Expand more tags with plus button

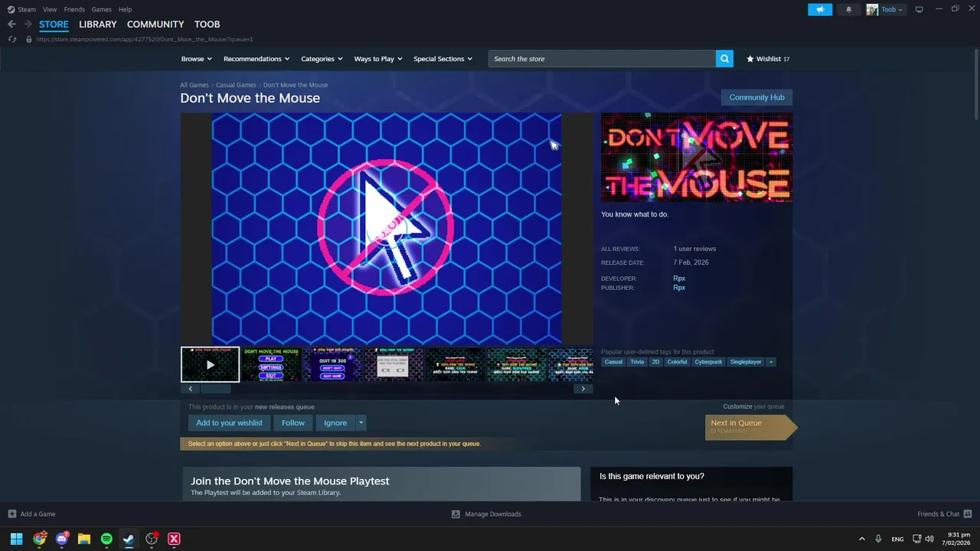point(771,362)
